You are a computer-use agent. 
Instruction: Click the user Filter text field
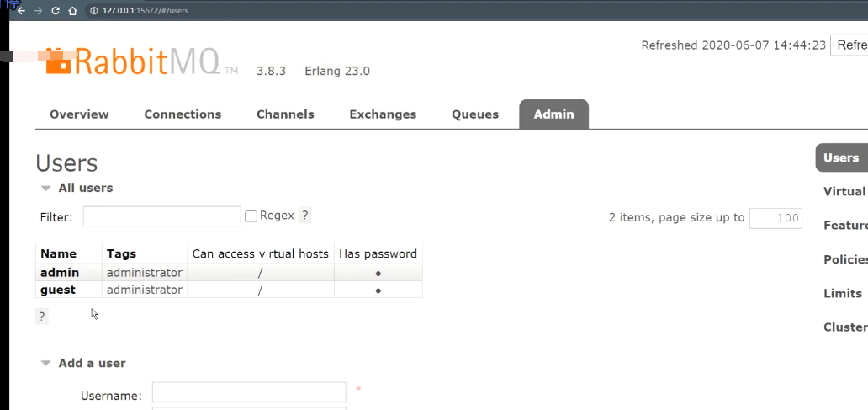tap(162, 216)
